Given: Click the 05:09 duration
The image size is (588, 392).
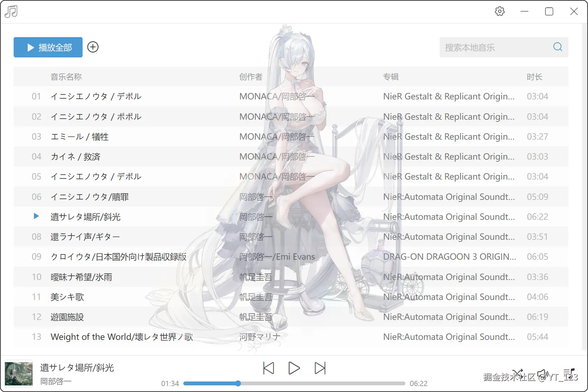Looking at the screenshot, I should pyautogui.click(x=538, y=197).
